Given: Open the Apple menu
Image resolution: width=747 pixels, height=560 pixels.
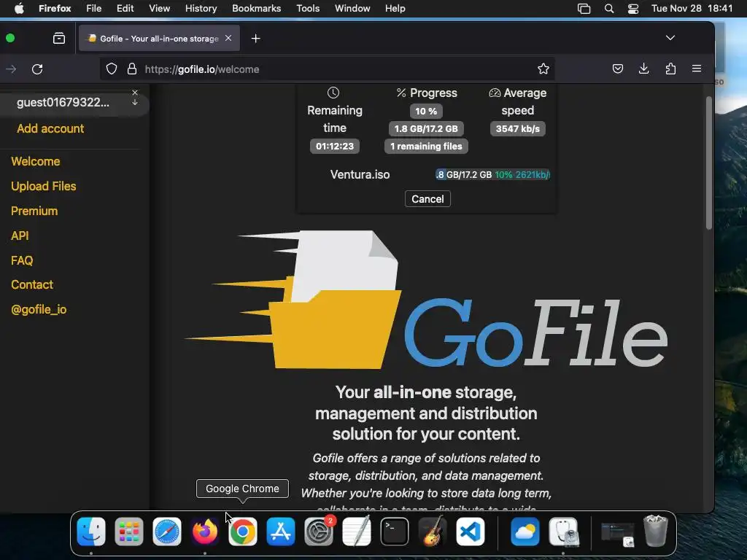Looking at the screenshot, I should (x=19, y=9).
